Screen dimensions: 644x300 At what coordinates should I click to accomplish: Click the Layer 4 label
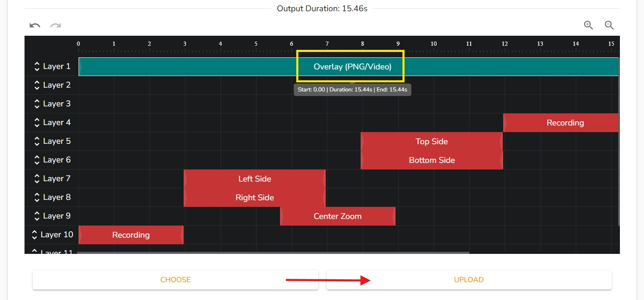click(x=57, y=123)
